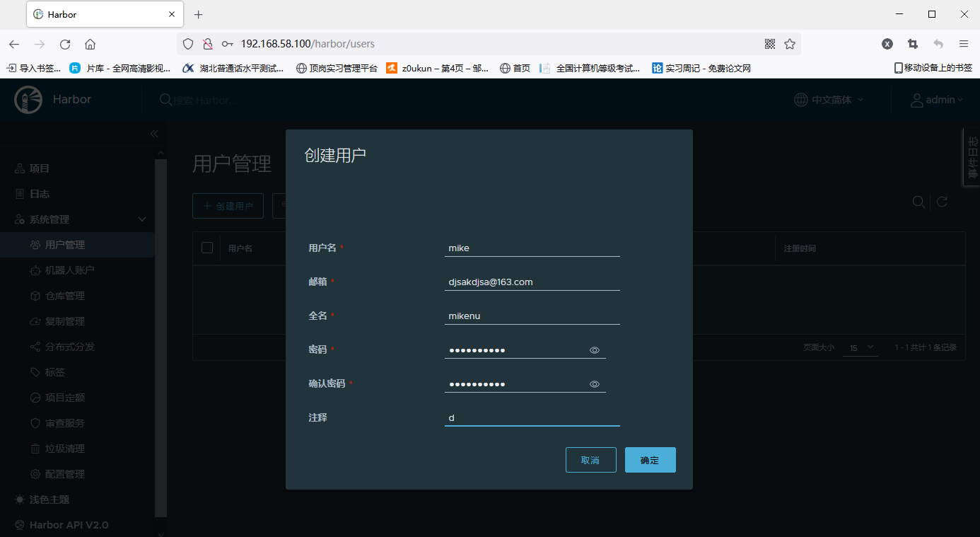The width and height of the screenshot is (980, 537).
Task: Select the 日志 sidebar icon
Action: (x=39, y=193)
